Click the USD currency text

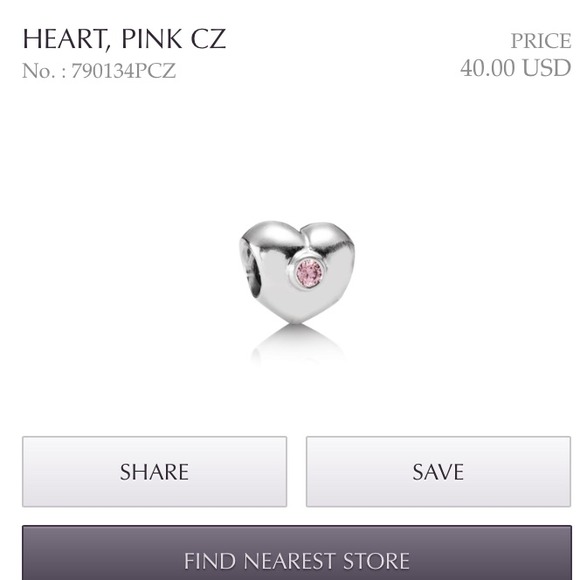(547, 68)
